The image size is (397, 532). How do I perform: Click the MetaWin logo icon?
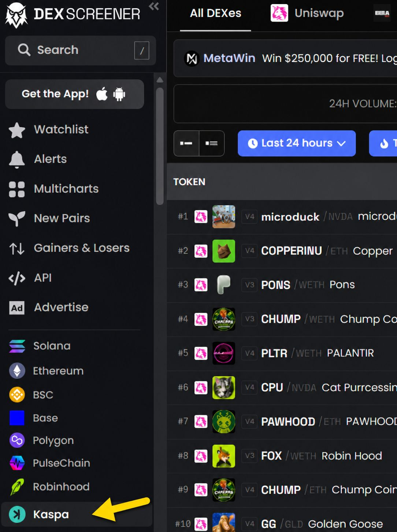click(192, 58)
